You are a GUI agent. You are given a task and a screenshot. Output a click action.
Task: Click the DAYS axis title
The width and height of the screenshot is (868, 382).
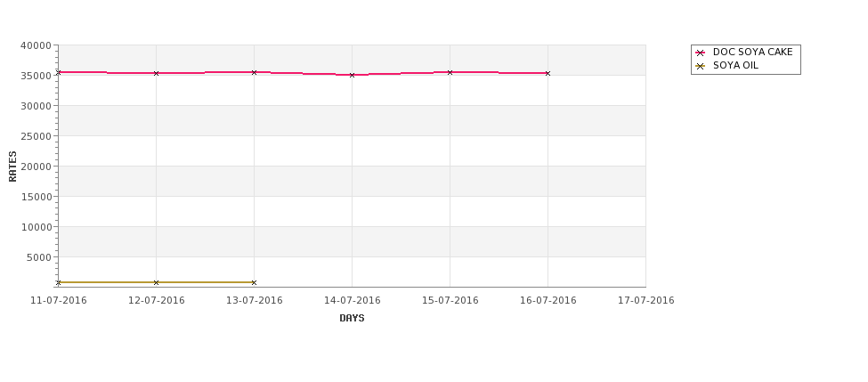352,318
